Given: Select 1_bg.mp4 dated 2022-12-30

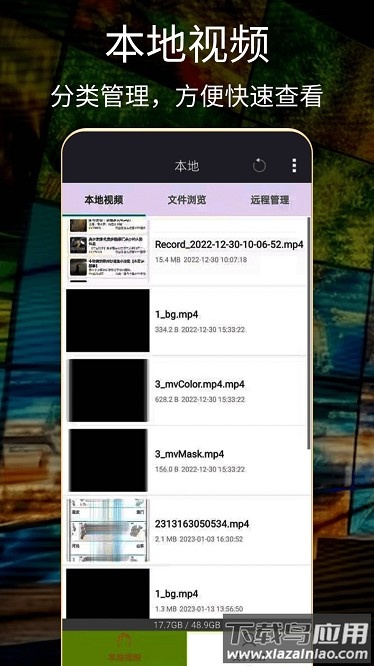Looking at the screenshot, I should coord(177,315).
